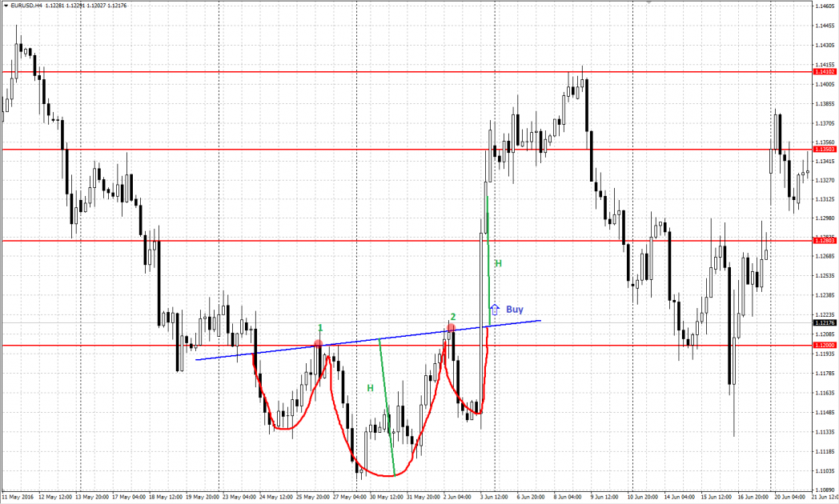Select the green number 1 label
This screenshot has width=839, height=504.
click(x=320, y=328)
